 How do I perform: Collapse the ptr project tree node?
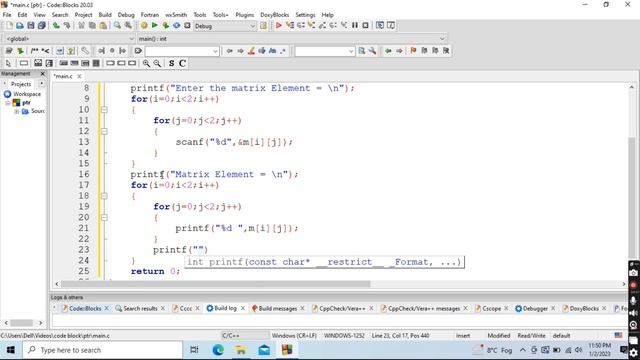(x=8, y=103)
